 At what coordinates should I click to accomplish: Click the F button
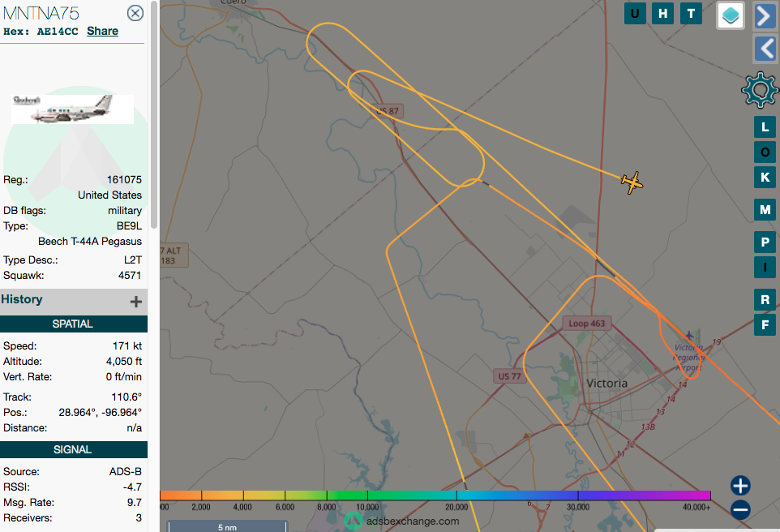[x=765, y=325]
